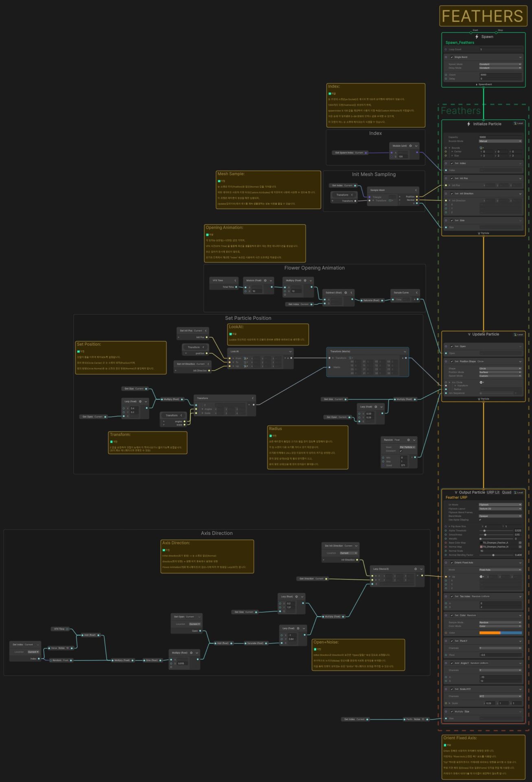Viewport: 532px width, 782px height.
Task: Click the Start input port on Spawn
Action: (471, 33)
